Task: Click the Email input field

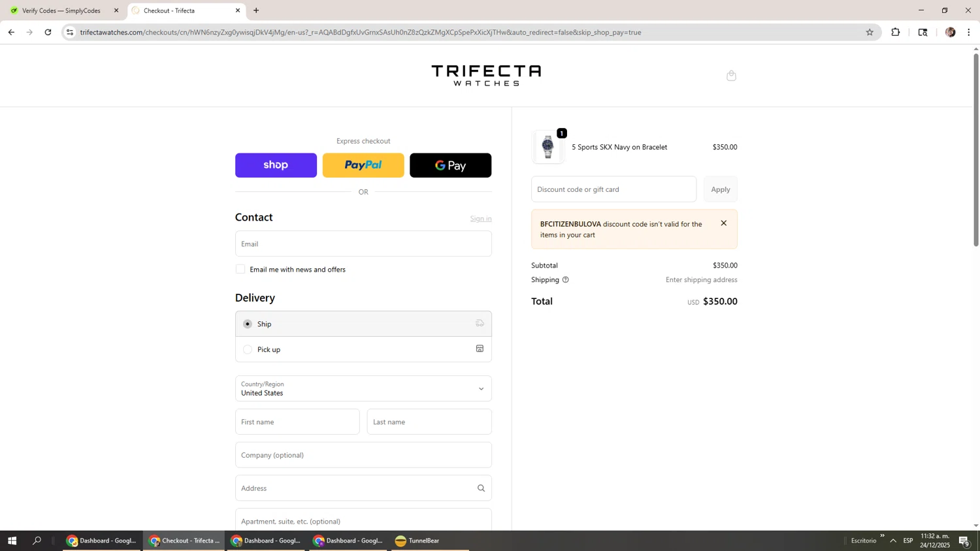Action: (363, 244)
